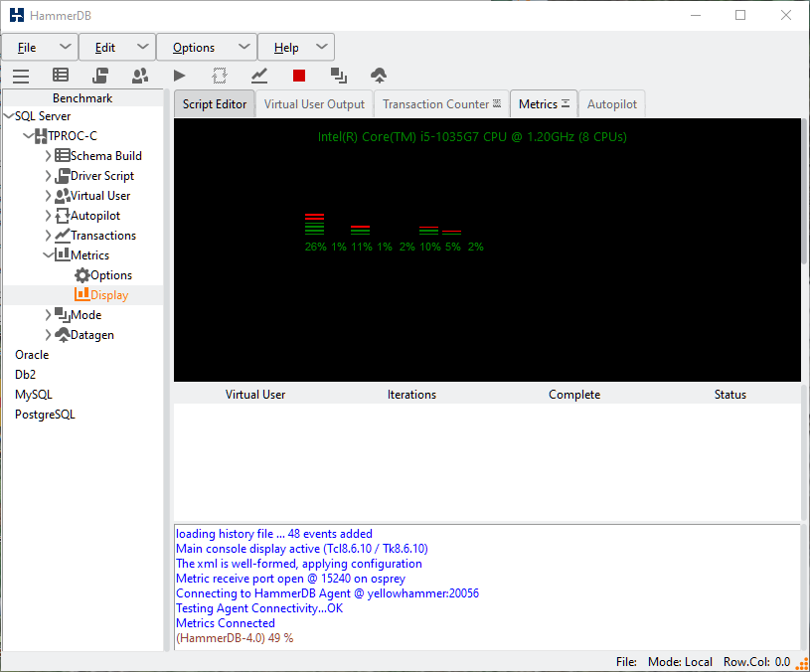Switch to the Autopilot tab
Image resolution: width=810 pixels, height=672 pixels.
(x=611, y=103)
